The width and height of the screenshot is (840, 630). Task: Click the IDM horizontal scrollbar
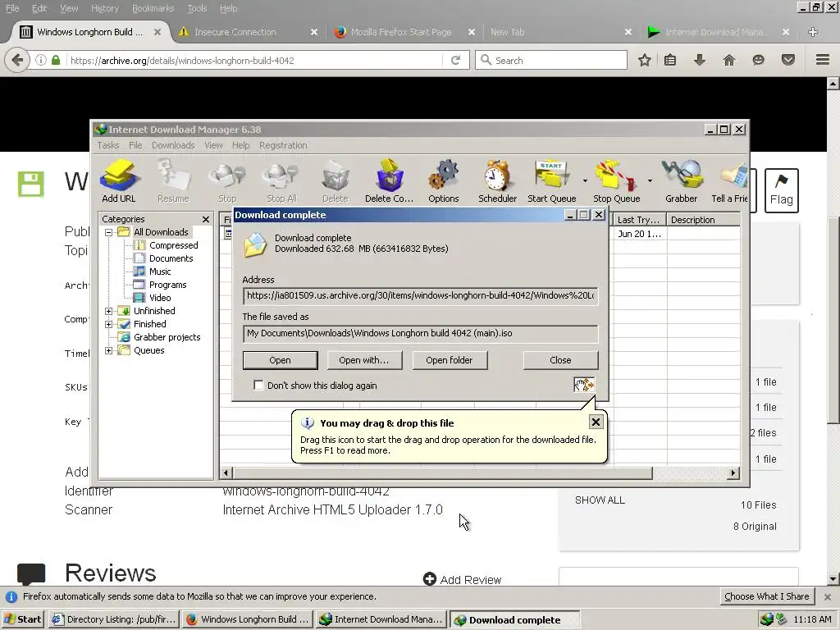[443, 473]
